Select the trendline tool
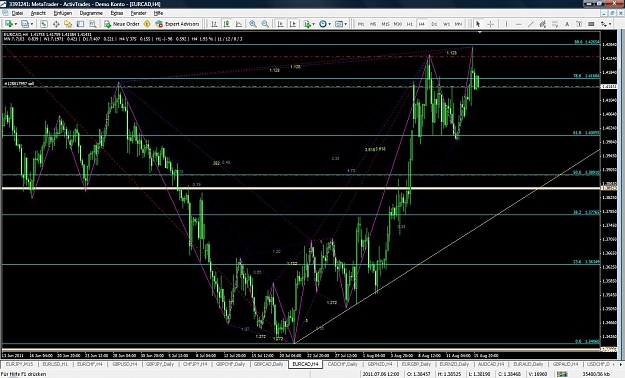This screenshot has height=378, width=625. click(531, 24)
